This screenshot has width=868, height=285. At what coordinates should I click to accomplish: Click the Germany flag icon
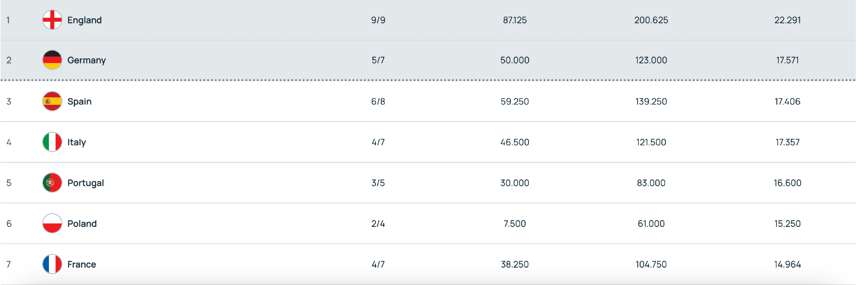click(x=52, y=60)
